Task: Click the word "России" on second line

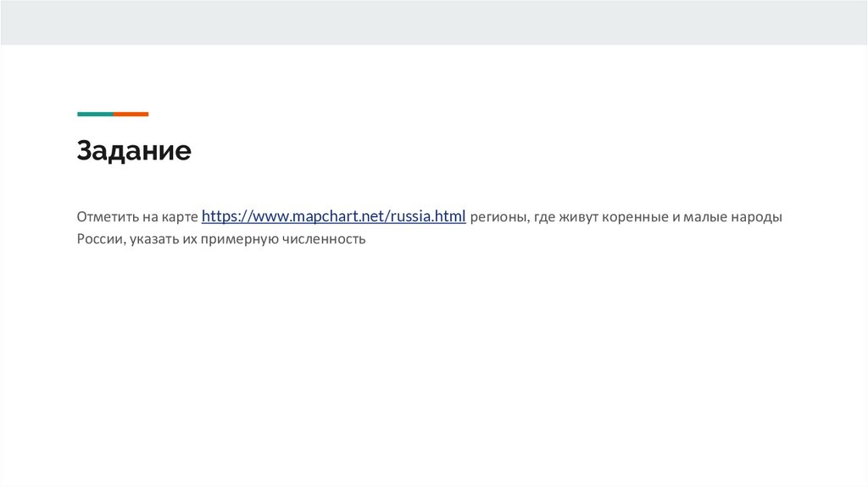Action: point(100,239)
